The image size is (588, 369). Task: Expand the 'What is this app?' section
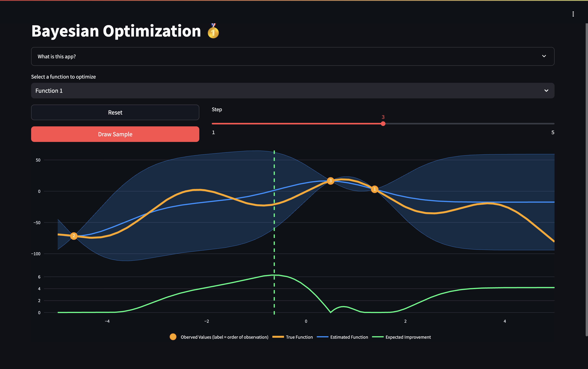pyautogui.click(x=293, y=56)
